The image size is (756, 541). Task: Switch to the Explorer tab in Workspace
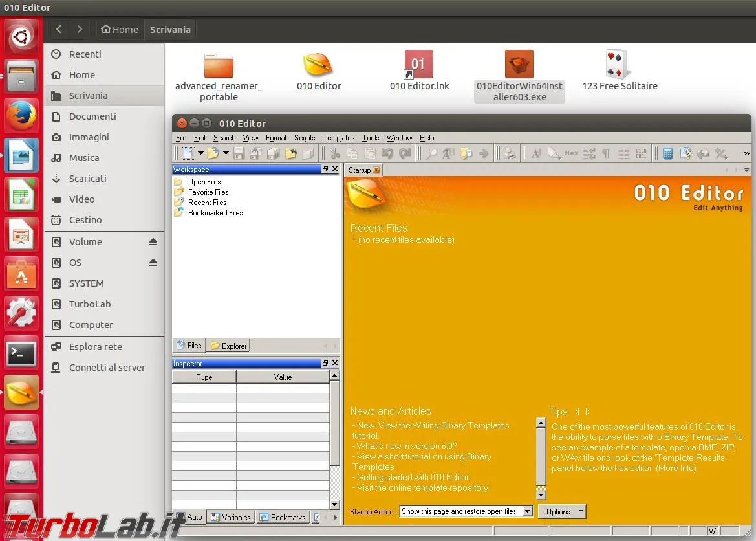[x=228, y=346]
